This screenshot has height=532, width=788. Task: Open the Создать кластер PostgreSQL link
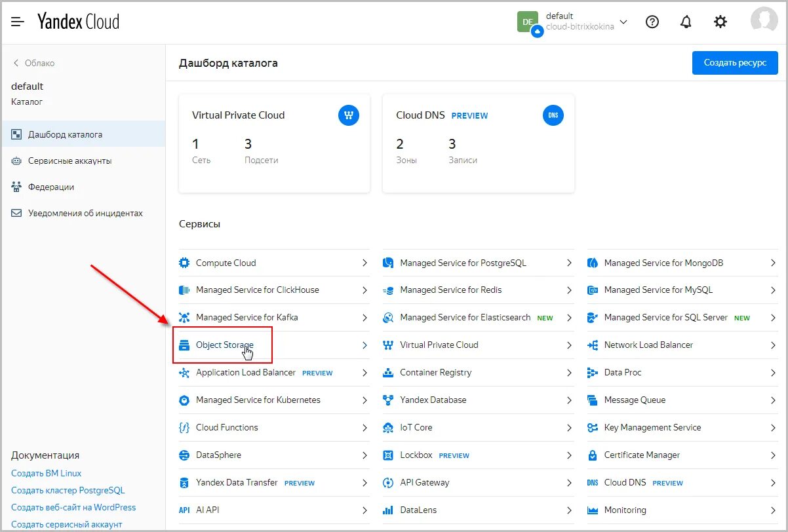[x=68, y=490]
